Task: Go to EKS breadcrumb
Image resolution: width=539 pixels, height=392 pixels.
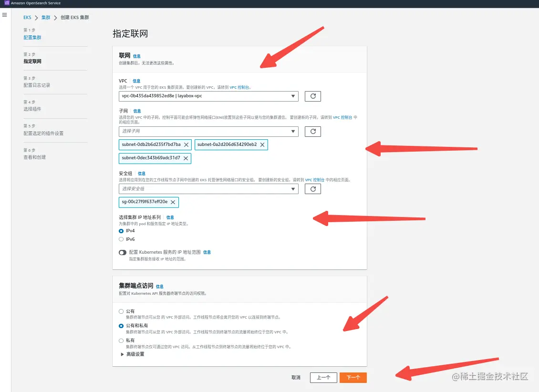Action: tap(27, 18)
